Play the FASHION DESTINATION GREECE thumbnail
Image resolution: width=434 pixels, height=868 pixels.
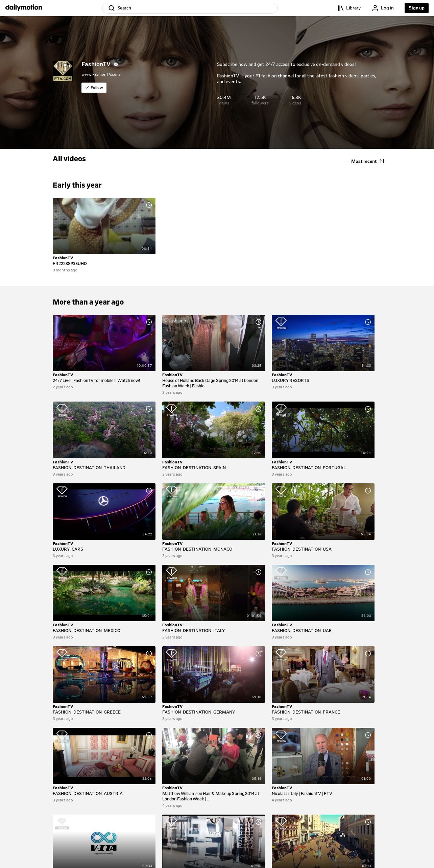104,674
